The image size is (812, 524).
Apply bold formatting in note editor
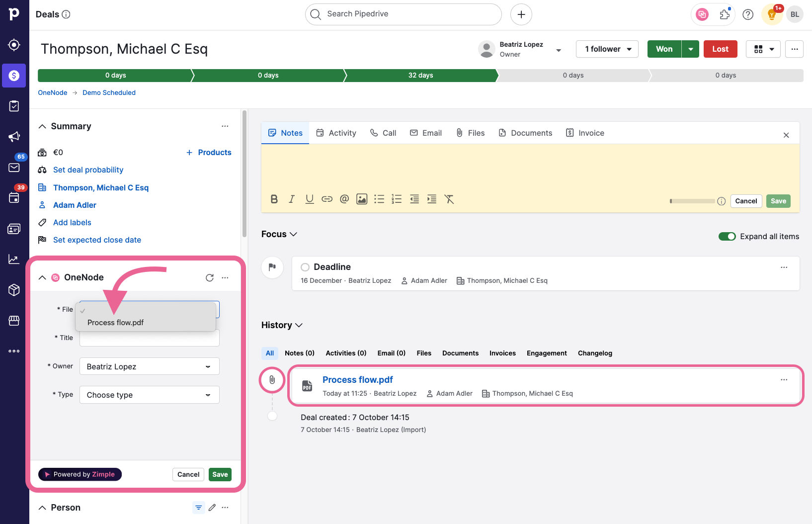tap(274, 199)
